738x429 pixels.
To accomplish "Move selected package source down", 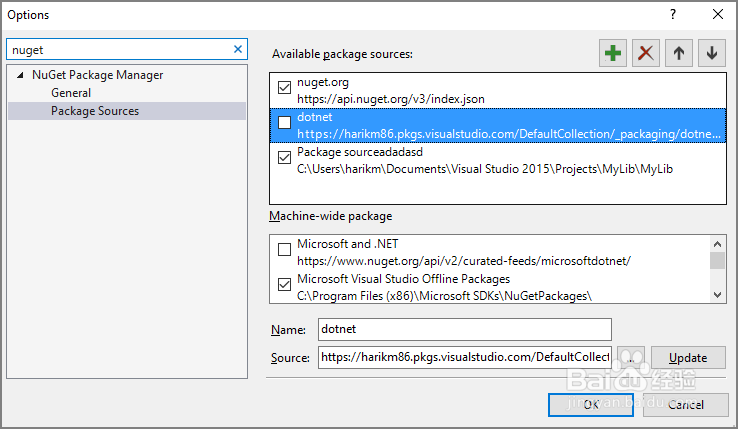I will click(712, 53).
